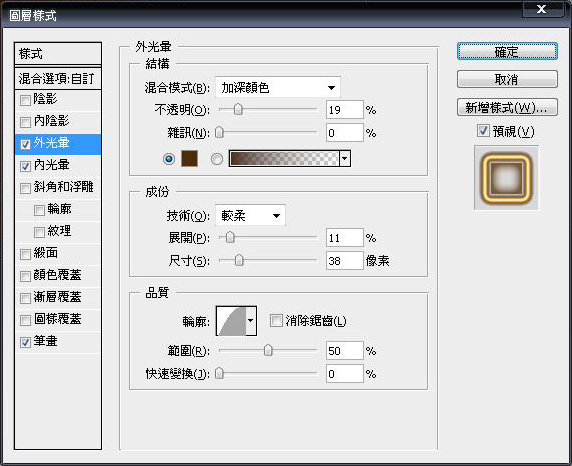Screen dimensions: 572x466
Task: Open the gradient picker dropdown arrow
Action: (345, 159)
